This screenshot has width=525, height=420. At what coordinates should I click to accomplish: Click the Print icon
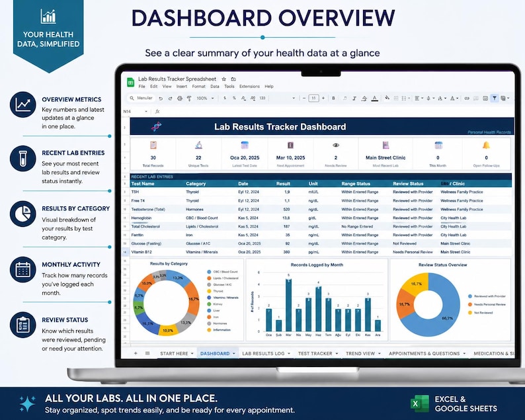coord(180,99)
